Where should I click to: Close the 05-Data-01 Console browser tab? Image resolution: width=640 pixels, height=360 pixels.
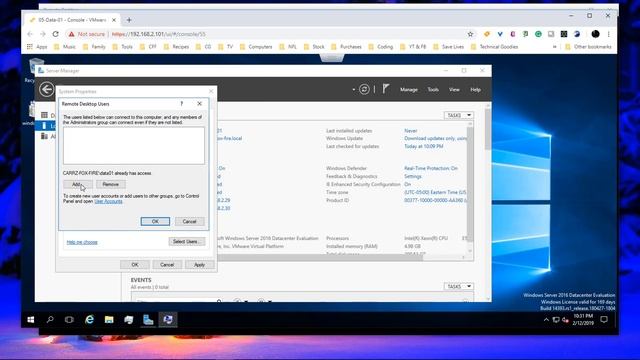[x=114, y=20]
